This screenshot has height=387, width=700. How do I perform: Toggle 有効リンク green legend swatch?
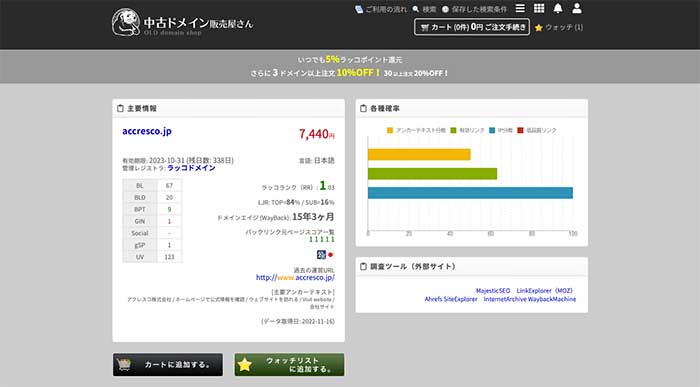click(x=454, y=130)
